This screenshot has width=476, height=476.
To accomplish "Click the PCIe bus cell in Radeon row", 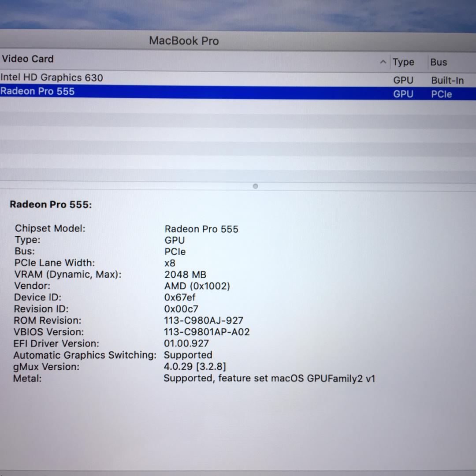I will [441, 94].
